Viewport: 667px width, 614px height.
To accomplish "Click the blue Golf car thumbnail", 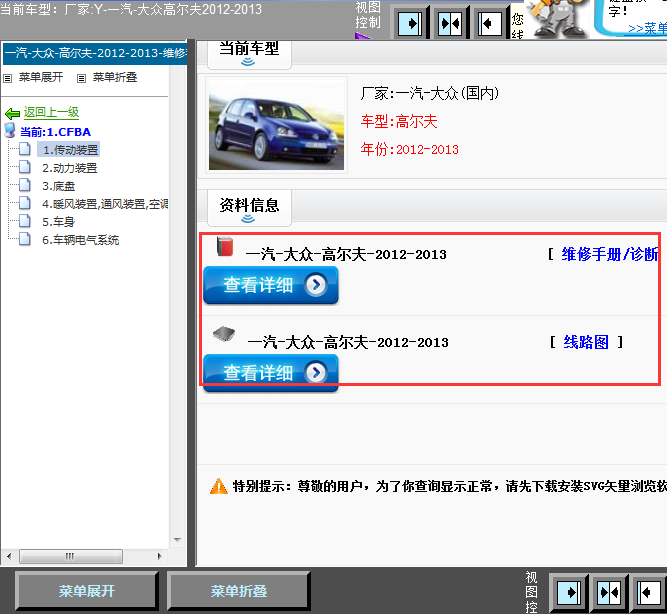I will click(276, 125).
